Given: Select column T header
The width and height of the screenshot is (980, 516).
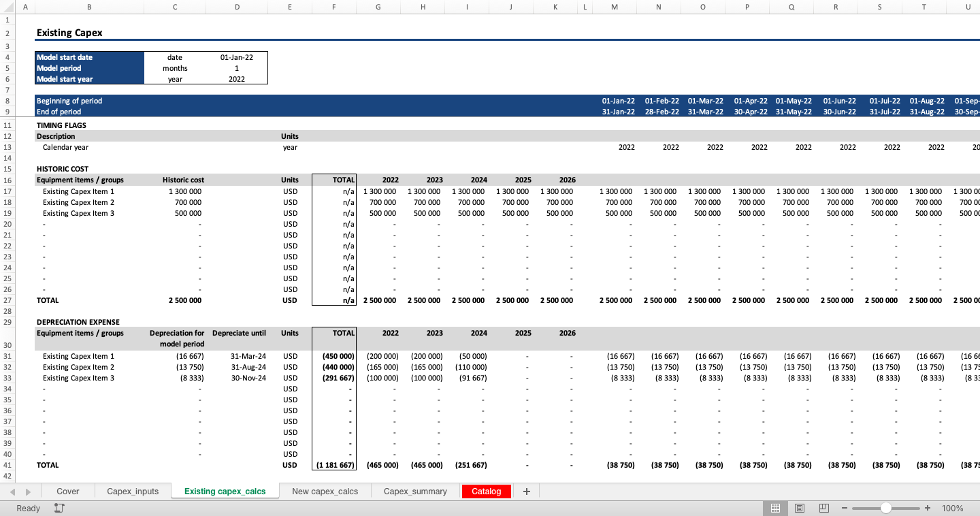Looking at the screenshot, I should (x=924, y=7).
